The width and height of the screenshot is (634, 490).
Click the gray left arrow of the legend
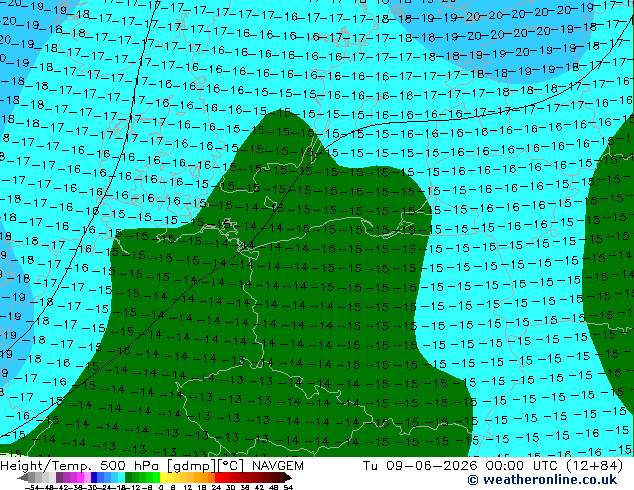(23, 477)
